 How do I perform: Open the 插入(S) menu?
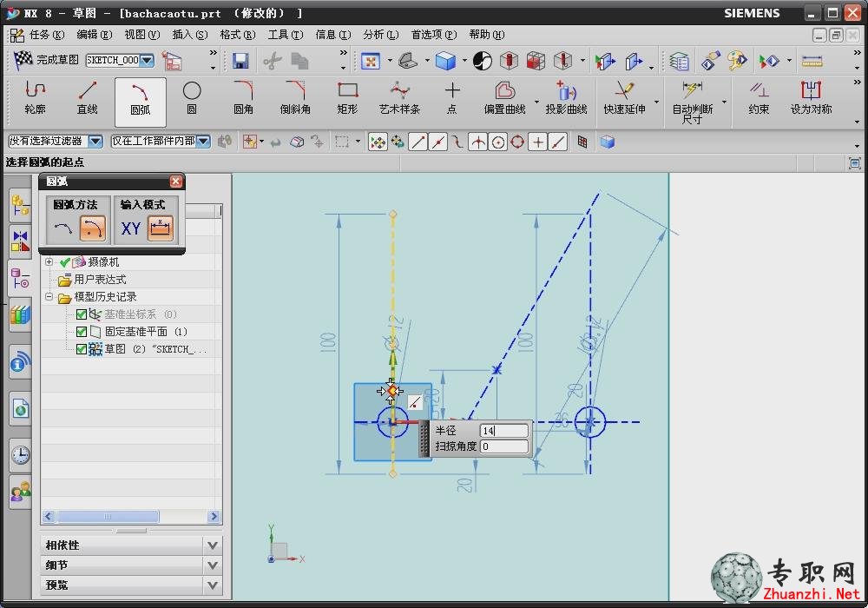[x=190, y=35]
